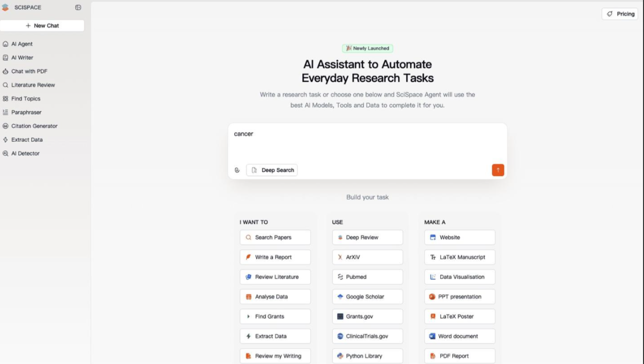The height and width of the screenshot is (364, 644).
Task: Select Deep Review source
Action: [x=368, y=237]
